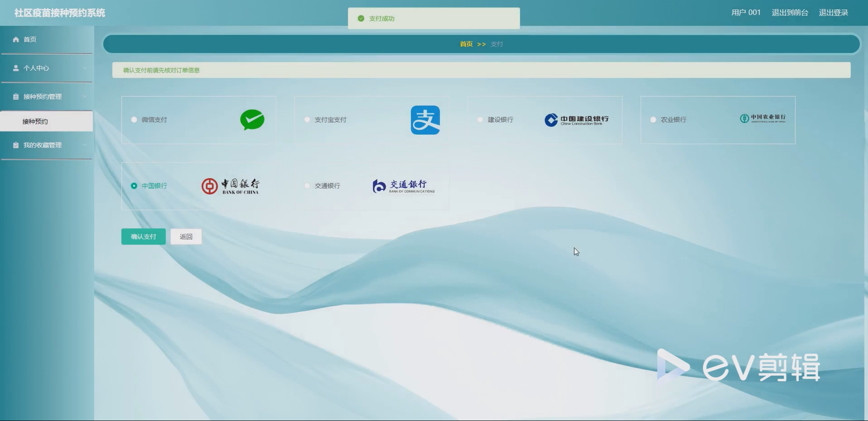Click the 退出登录 link
Screen dimensions: 868x421
tap(834, 13)
